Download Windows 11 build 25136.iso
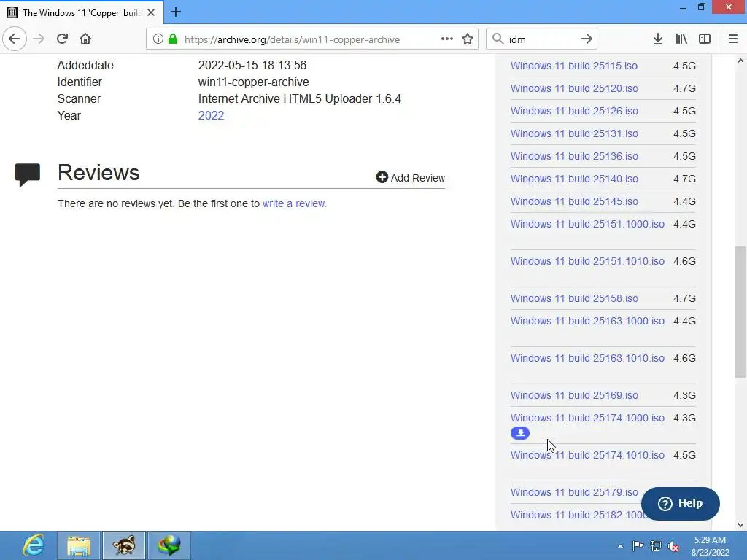 pos(574,156)
